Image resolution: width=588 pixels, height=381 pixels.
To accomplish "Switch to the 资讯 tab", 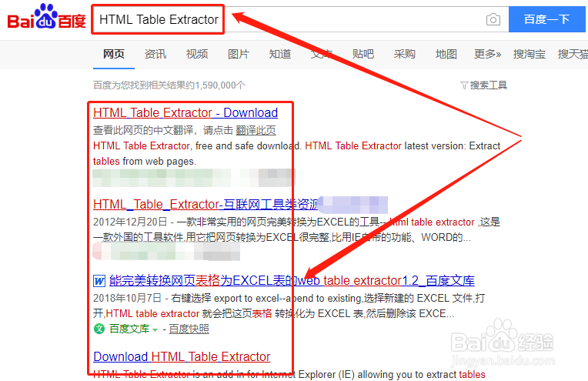I will click(x=155, y=55).
